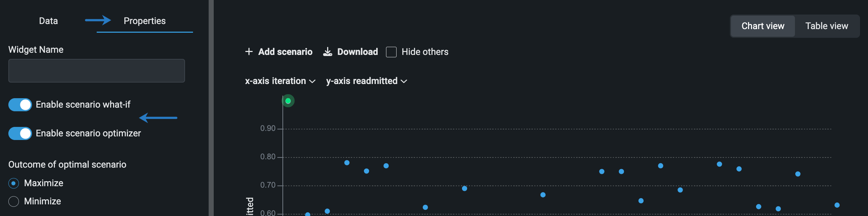Switch to Table view
The width and height of the screenshot is (868, 216).
(827, 26)
